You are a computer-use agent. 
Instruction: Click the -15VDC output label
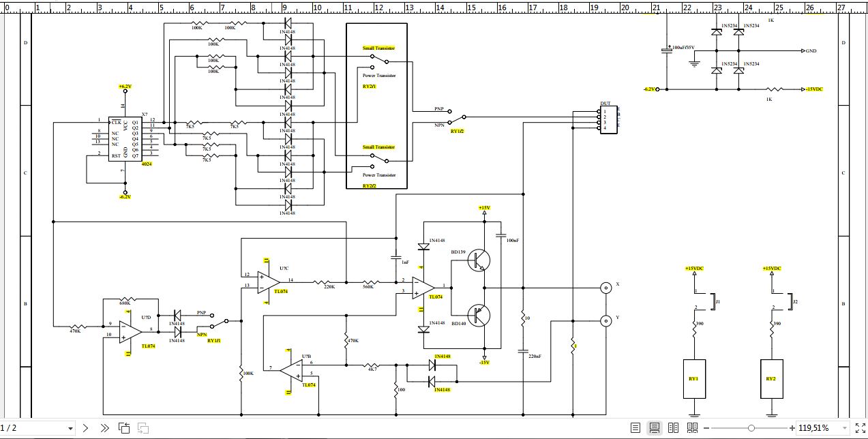tap(813, 89)
